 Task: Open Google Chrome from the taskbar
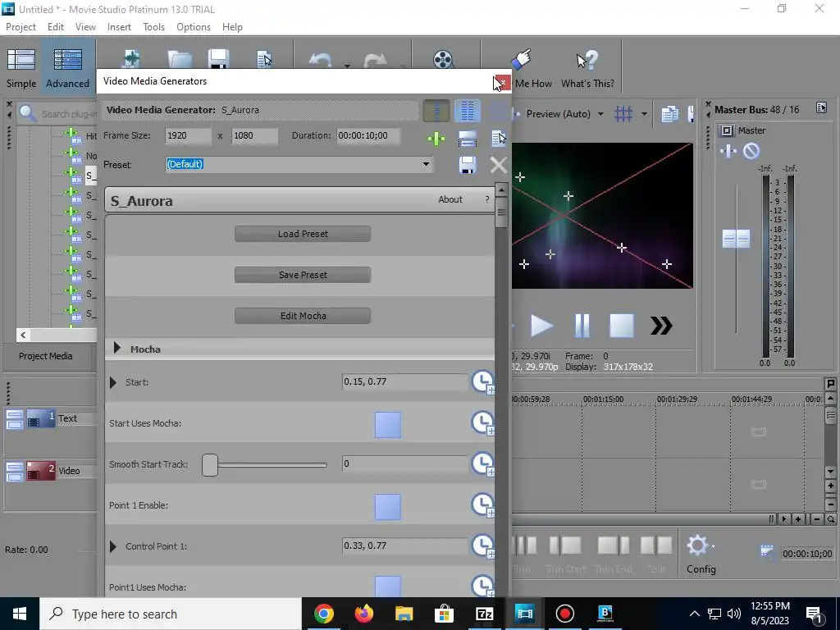coord(324,614)
